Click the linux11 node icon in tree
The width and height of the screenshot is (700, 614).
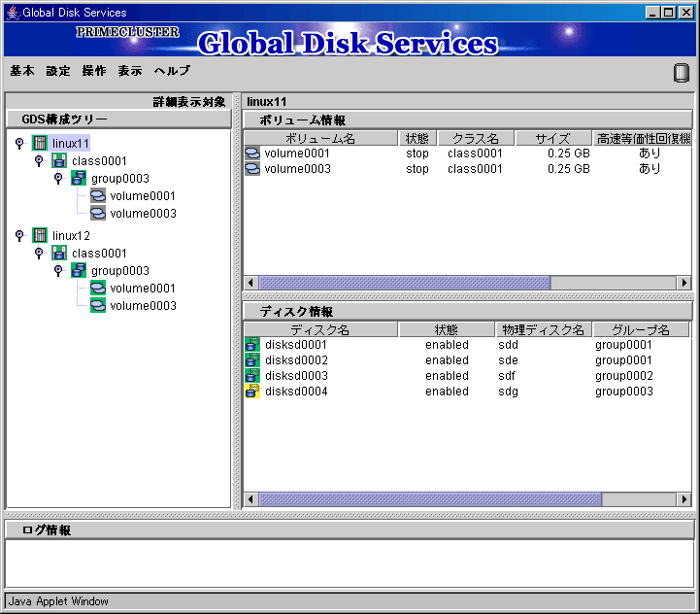[x=40, y=143]
